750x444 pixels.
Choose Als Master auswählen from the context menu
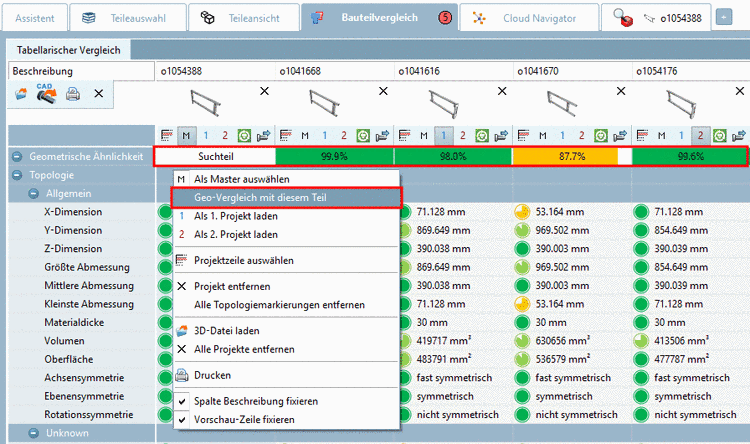(286, 179)
